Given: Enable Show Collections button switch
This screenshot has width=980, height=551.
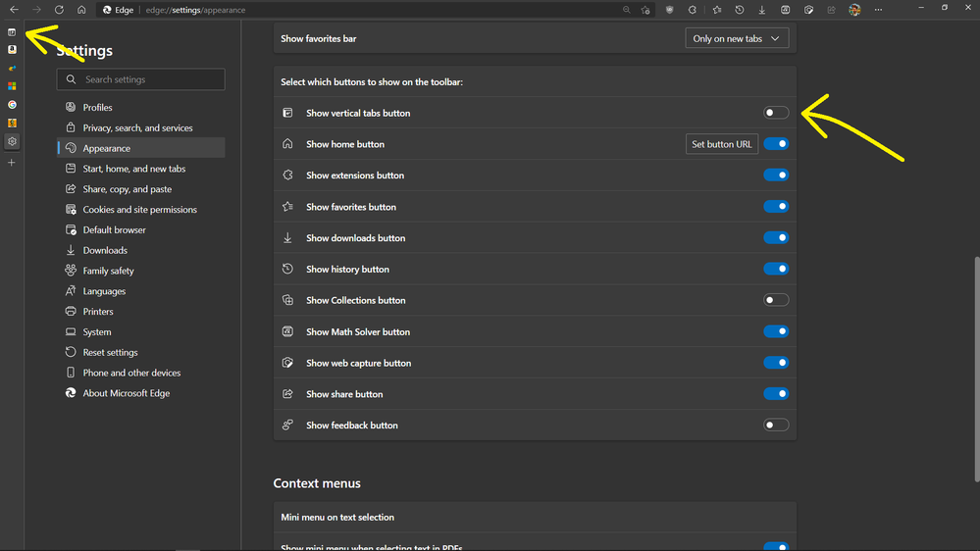Looking at the screenshot, I should click(x=776, y=300).
